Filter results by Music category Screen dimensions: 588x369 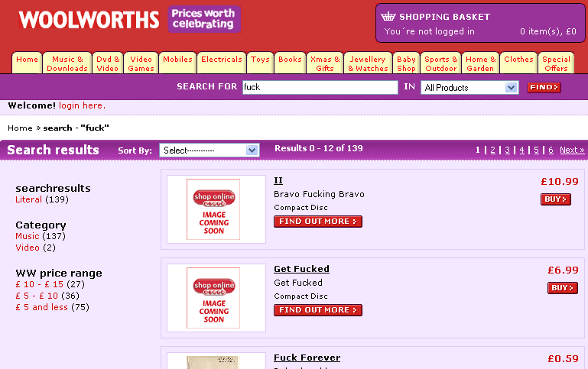pos(27,236)
